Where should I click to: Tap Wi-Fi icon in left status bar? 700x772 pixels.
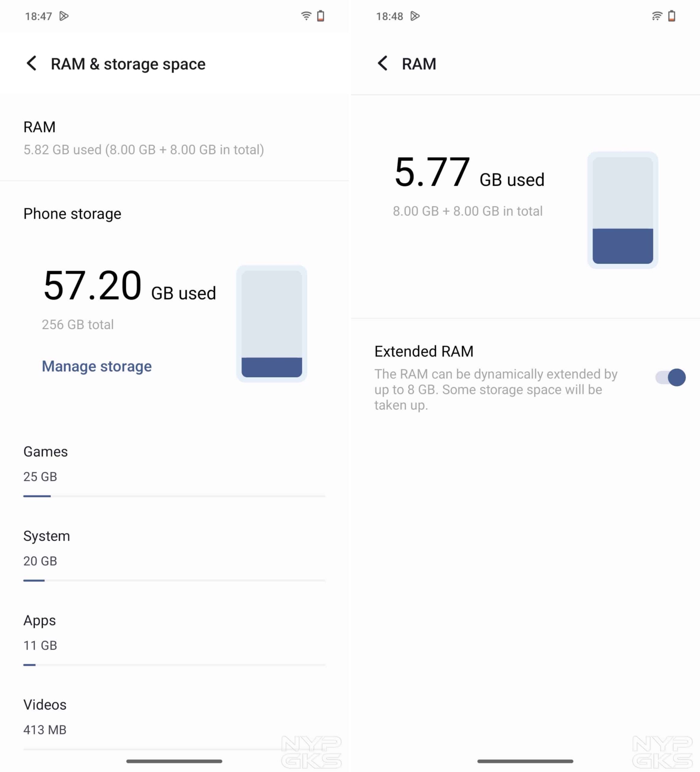(x=306, y=16)
